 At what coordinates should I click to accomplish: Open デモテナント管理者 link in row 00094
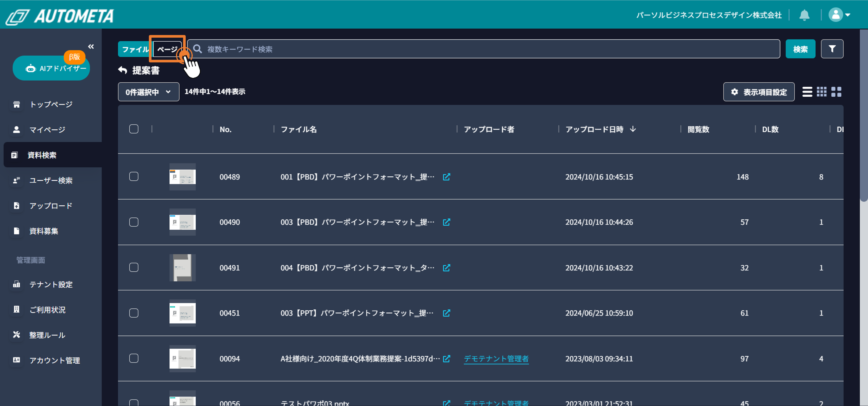(x=496, y=359)
